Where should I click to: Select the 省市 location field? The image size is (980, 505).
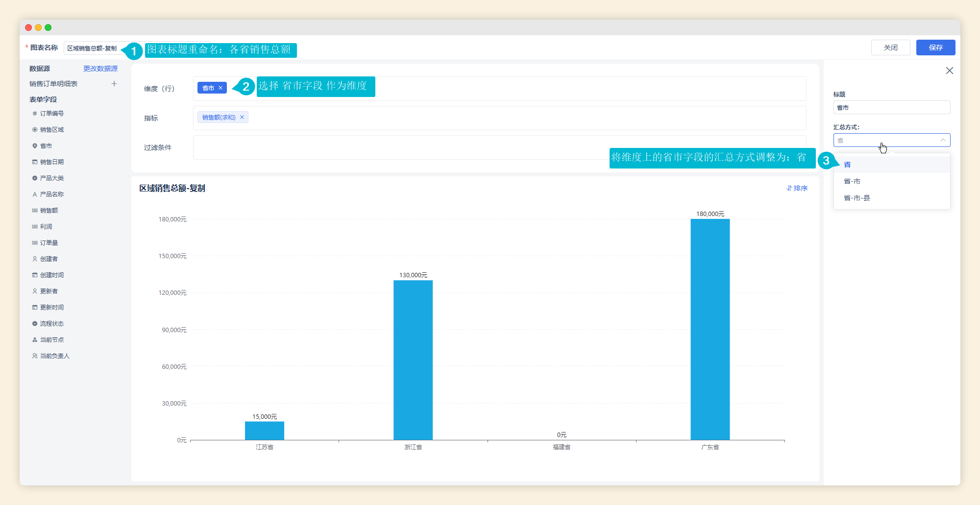pos(46,145)
